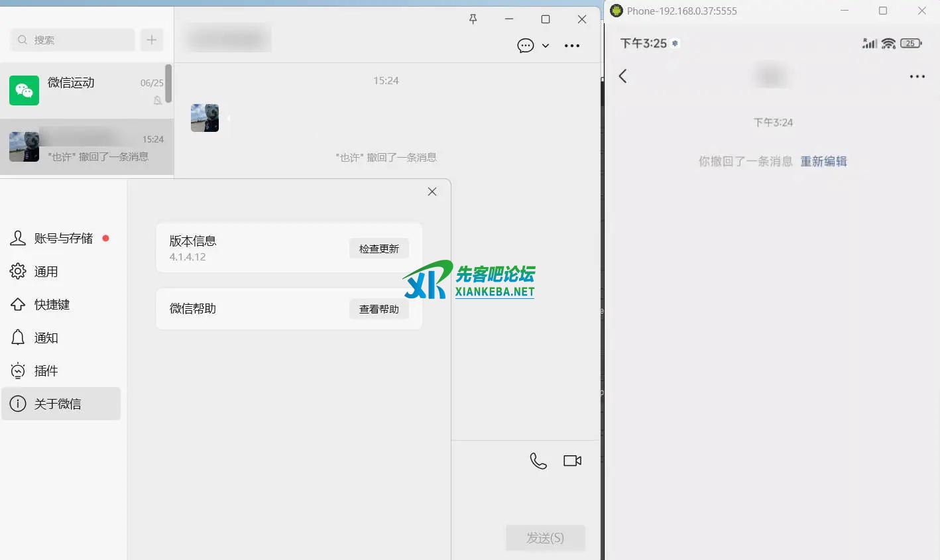Open the 通用 settings section
This screenshot has height=560, width=940.
46,272
